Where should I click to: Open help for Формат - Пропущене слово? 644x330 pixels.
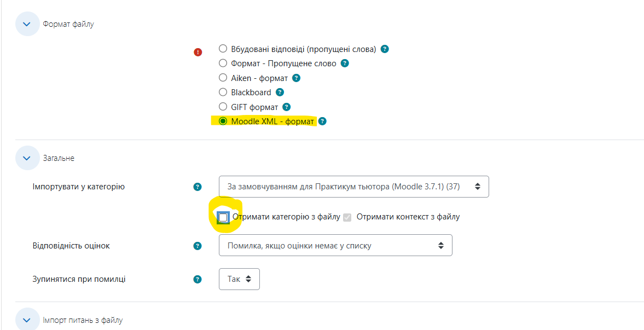tap(345, 63)
